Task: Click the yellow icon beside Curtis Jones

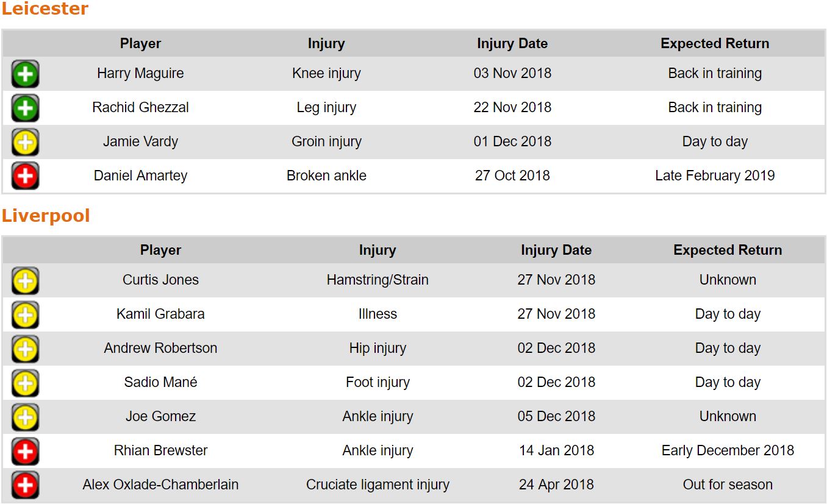Action: (x=25, y=281)
